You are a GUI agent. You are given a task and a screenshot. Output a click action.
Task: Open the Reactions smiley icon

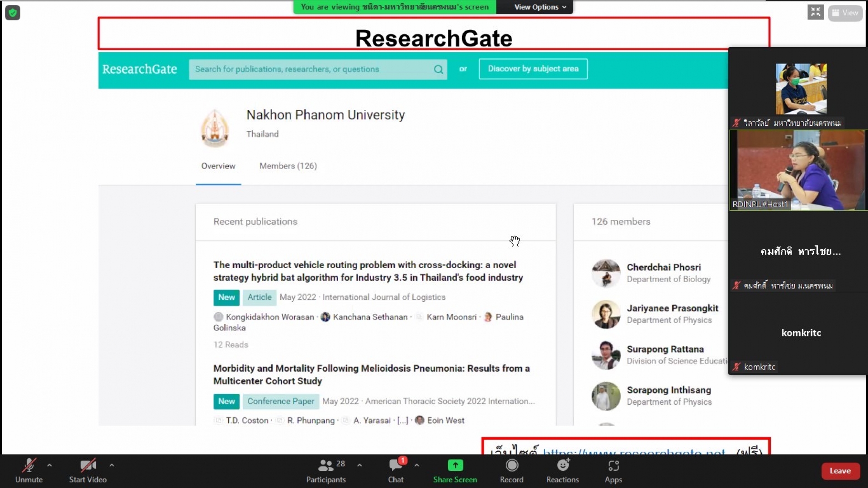563,465
